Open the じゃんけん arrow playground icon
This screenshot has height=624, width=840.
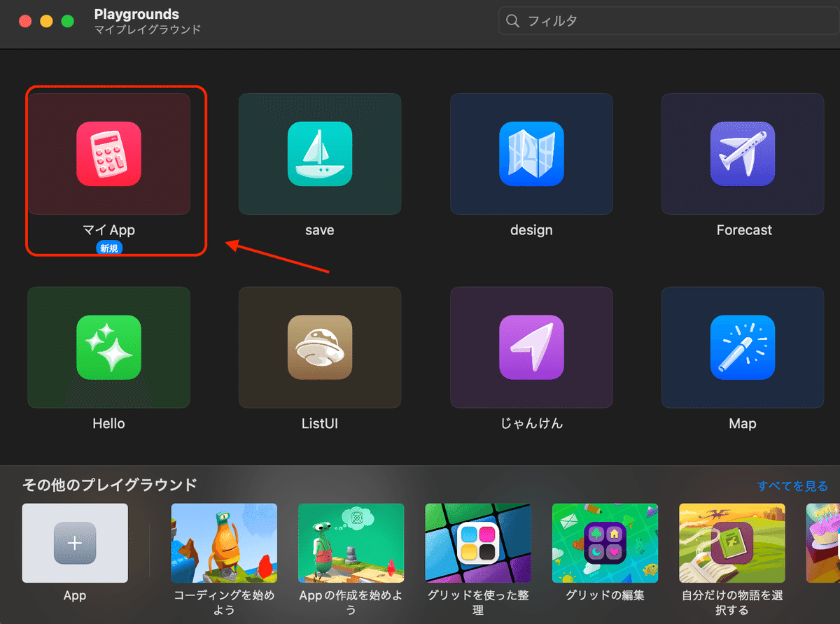click(x=531, y=348)
